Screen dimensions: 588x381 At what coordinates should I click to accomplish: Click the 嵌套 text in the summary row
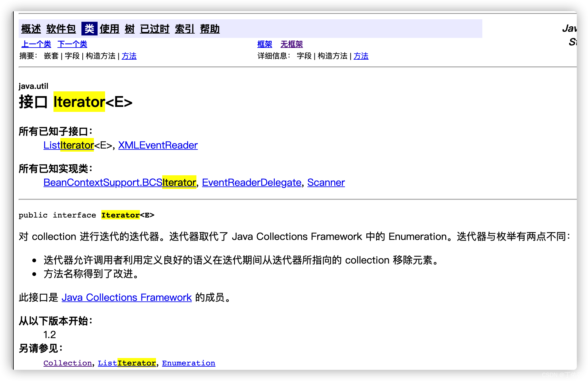[x=51, y=56]
